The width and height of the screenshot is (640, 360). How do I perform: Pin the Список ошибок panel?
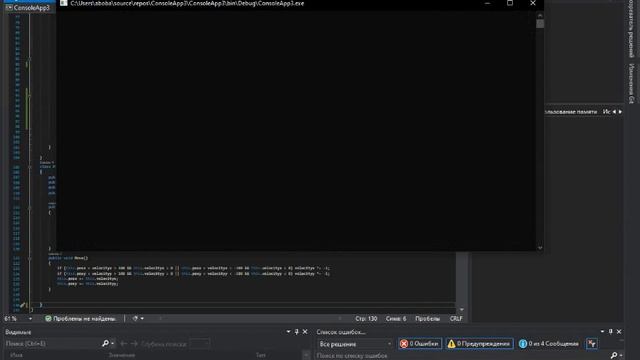pyautogui.click(x=611, y=332)
